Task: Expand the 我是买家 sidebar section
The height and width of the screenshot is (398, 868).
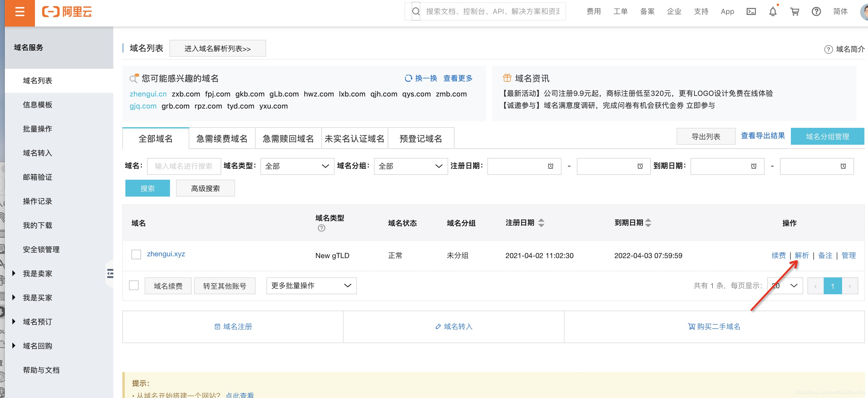Action: point(14,298)
